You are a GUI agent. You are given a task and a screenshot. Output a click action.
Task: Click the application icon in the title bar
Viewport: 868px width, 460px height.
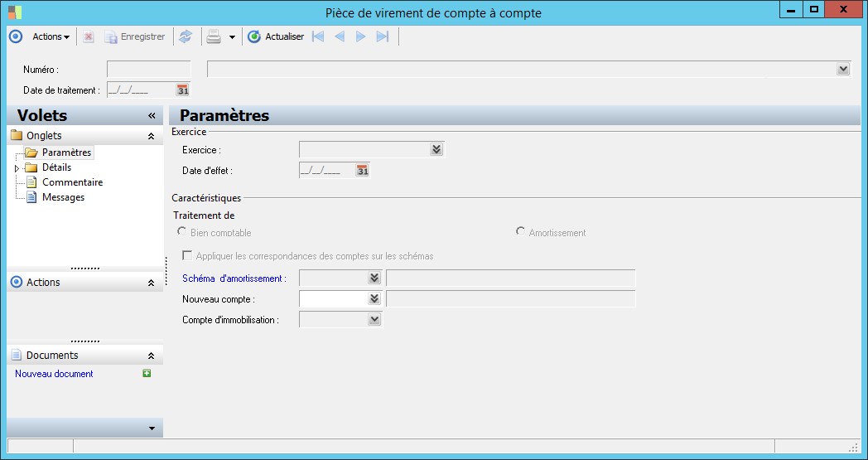[x=15, y=12]
